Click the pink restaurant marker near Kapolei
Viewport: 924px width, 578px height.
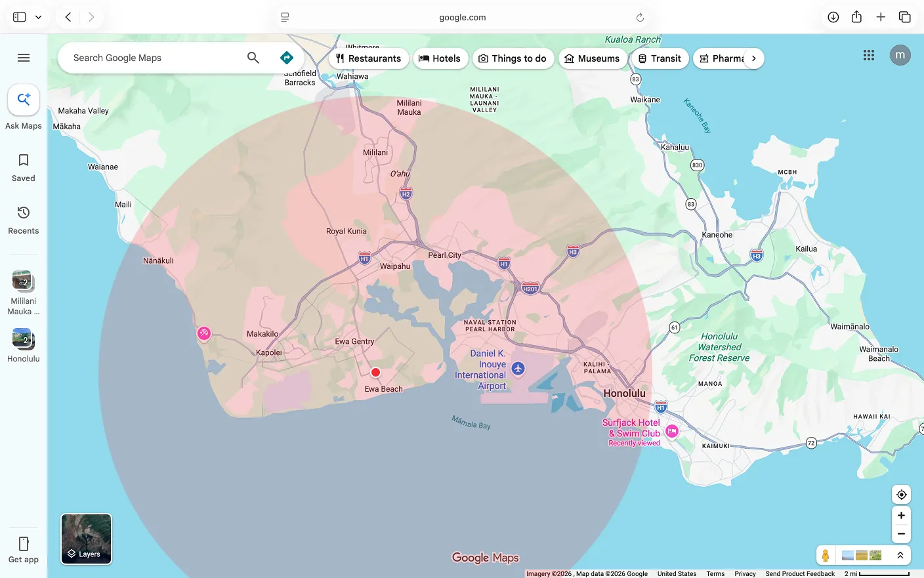(204, 334)
